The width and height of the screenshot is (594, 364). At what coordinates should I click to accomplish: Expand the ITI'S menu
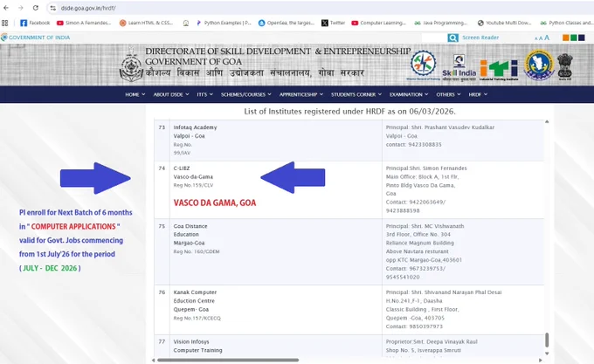(x=205, y=94)
